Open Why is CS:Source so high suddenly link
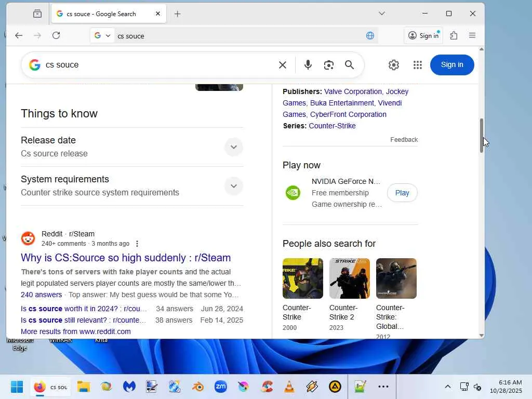The image size is (532, 399). coord(126,258)
